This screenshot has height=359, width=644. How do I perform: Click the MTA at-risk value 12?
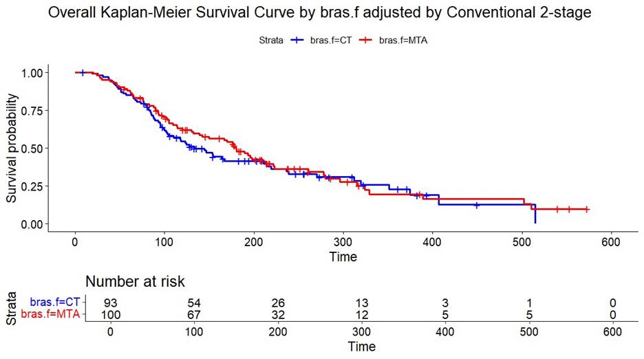pos(362,314)
